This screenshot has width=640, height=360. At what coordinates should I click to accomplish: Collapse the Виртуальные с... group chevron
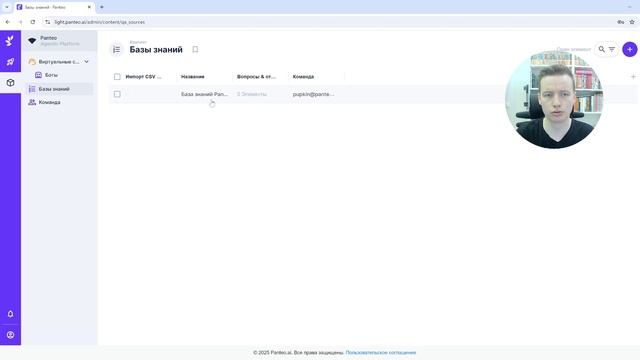(87, 62)
